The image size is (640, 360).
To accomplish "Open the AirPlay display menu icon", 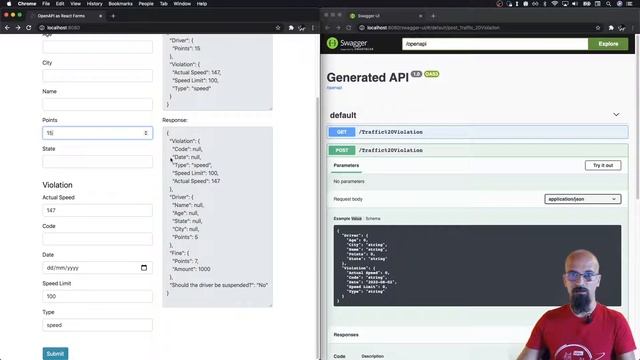I will point(565,4).
